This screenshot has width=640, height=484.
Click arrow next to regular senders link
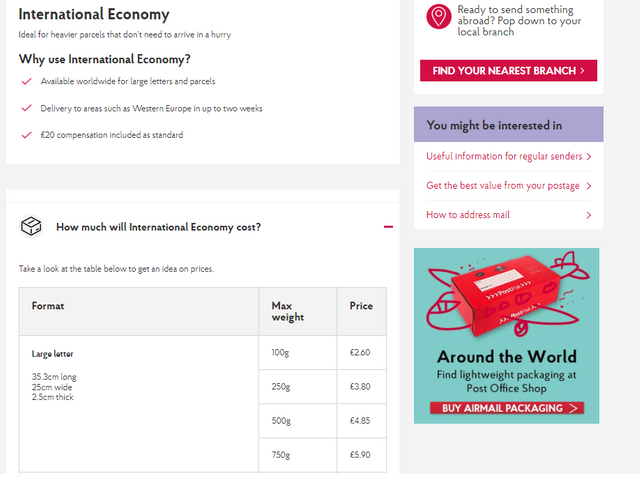pos(589,157)
